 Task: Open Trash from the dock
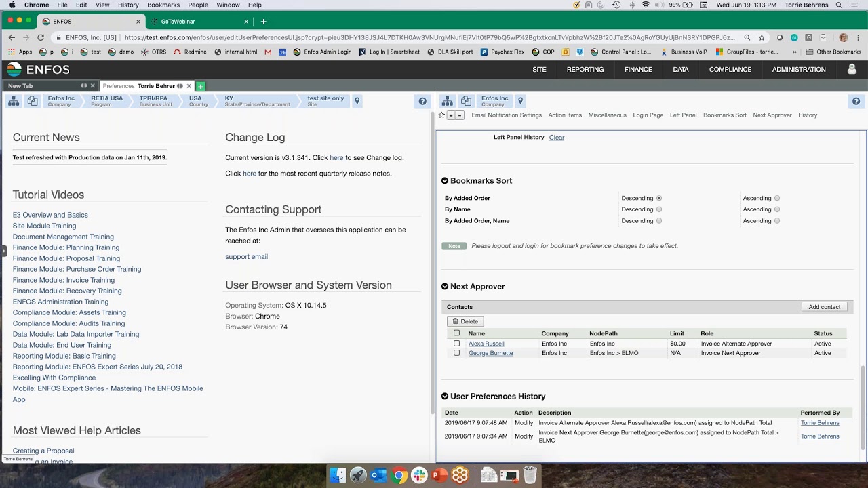[x=530, y=475]
